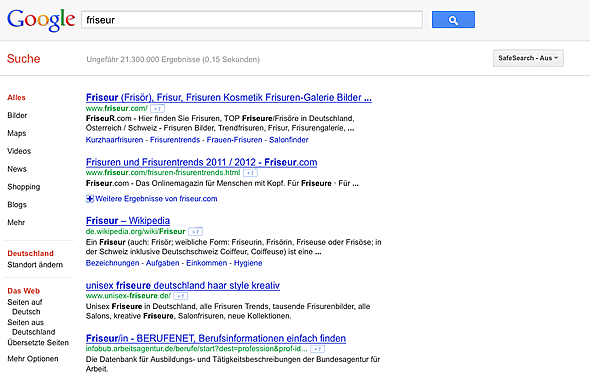Select Videos in the sidebar

coord(19,151)
